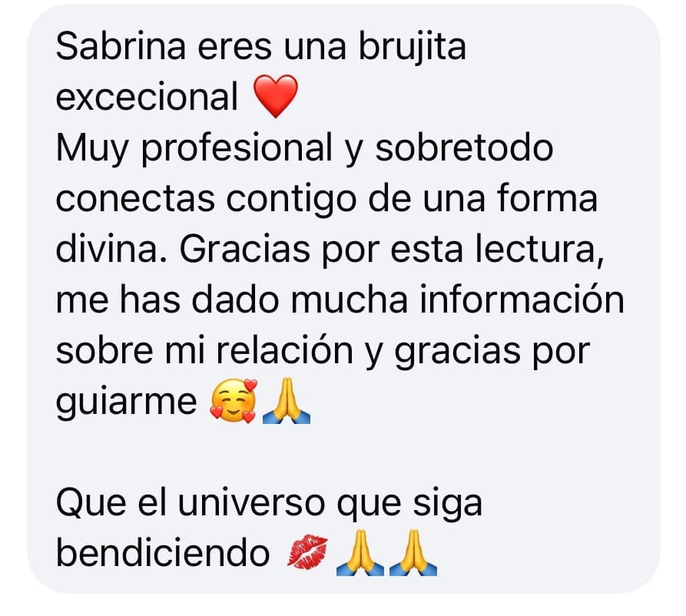This screenshot has height=616, width=686.
Task: Click the name Sabrina in the message
Action: pyautogui.click(x=121, y=46)
